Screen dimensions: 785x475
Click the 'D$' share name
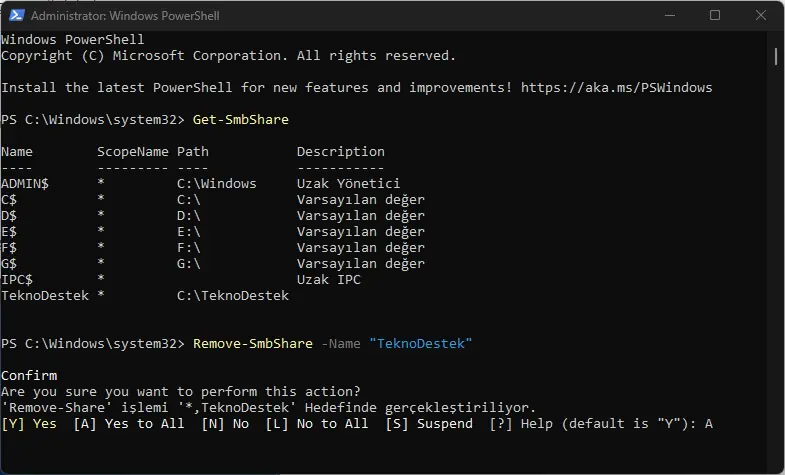click(9, 216)
